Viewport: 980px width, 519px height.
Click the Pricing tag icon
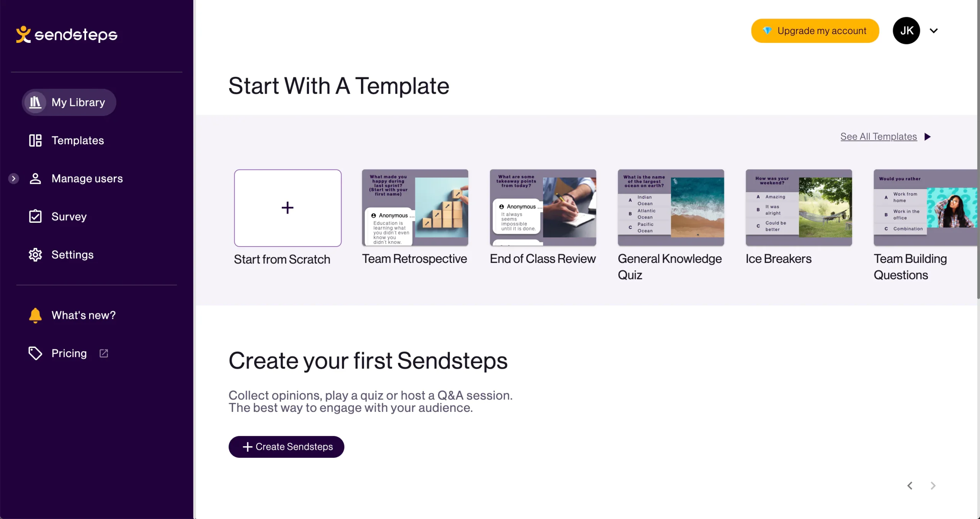tap(35, 353)
